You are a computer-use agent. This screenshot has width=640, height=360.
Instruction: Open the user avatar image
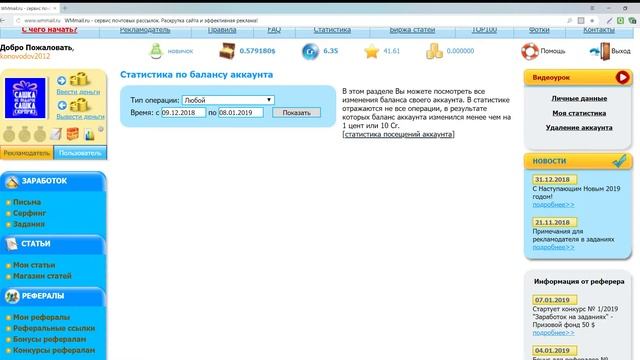coord(25,98)
